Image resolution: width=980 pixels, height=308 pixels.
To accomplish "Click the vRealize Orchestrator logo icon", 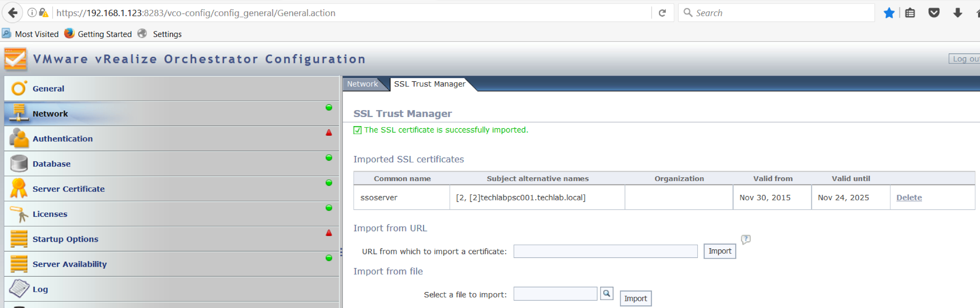I will point(15,59).
